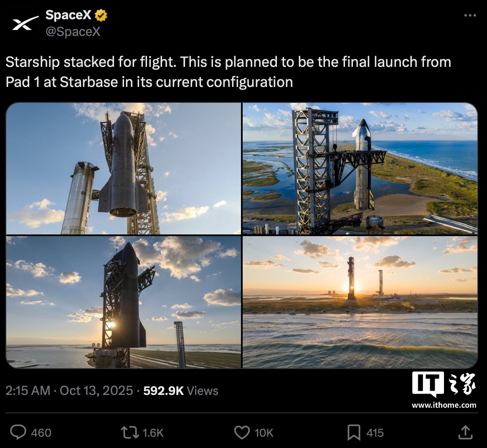Click the share upload icon
Viewport: 487px width, 448px height.
[x=466, y=433]
